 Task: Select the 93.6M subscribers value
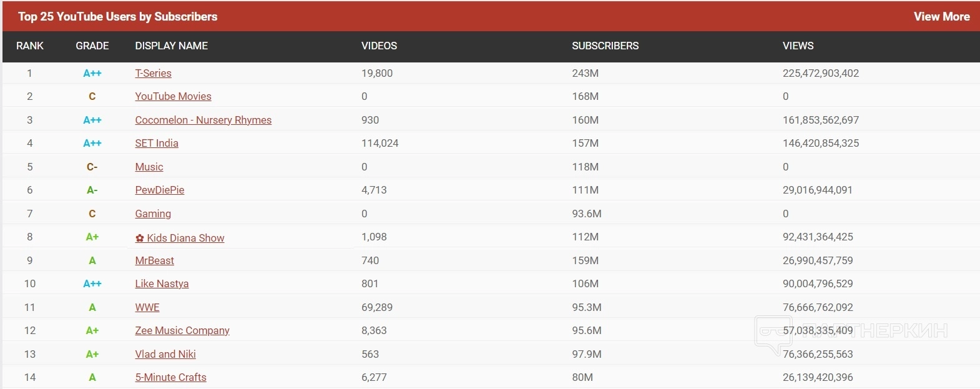(587, 214)
